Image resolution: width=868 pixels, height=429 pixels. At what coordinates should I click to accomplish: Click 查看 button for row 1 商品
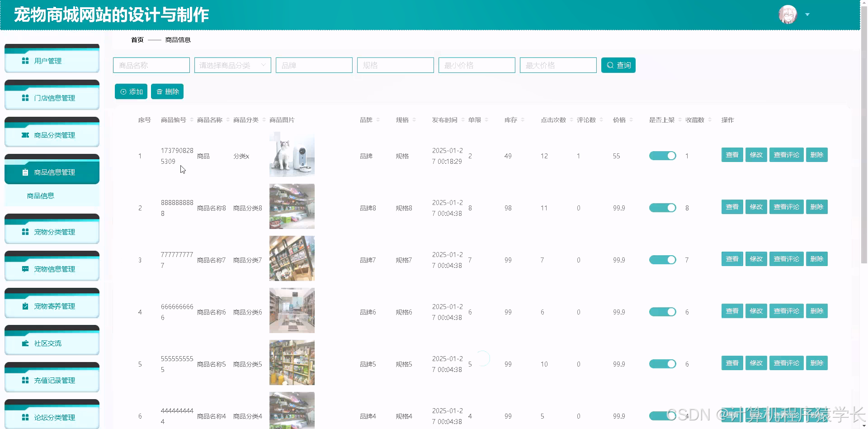[732, 155]
